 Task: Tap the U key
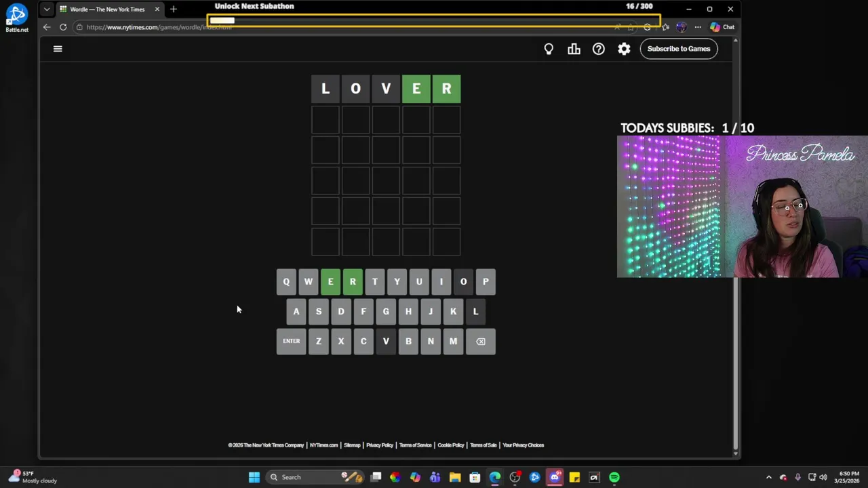click(x=419, y=282)
